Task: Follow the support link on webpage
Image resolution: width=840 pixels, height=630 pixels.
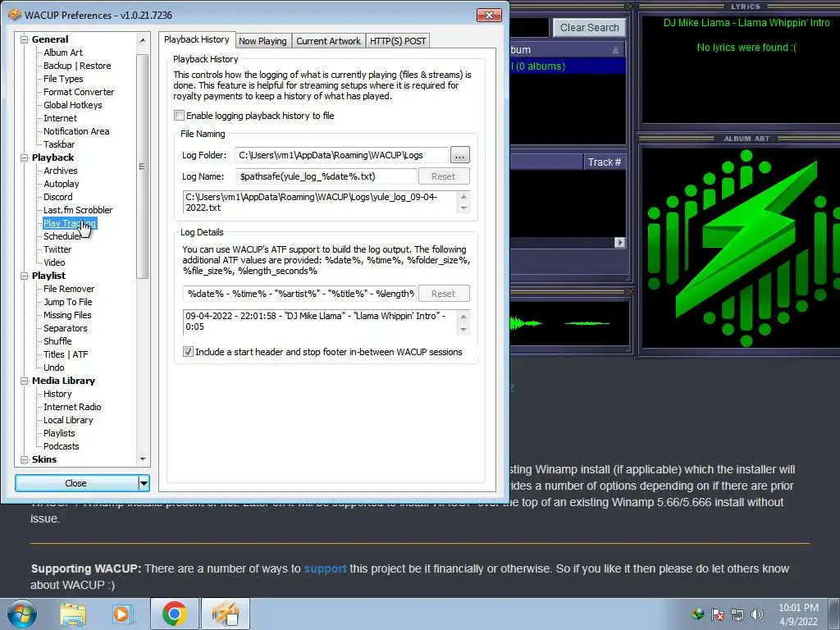Action: 325,568
